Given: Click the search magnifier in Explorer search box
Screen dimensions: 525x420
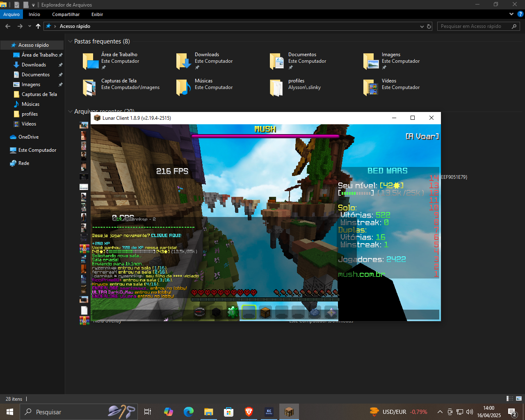Looking at the screenshot, I should [514, 26].
